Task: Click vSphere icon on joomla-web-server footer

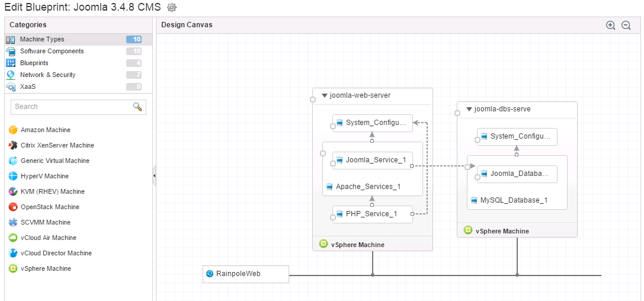Action: coord(323,244)
